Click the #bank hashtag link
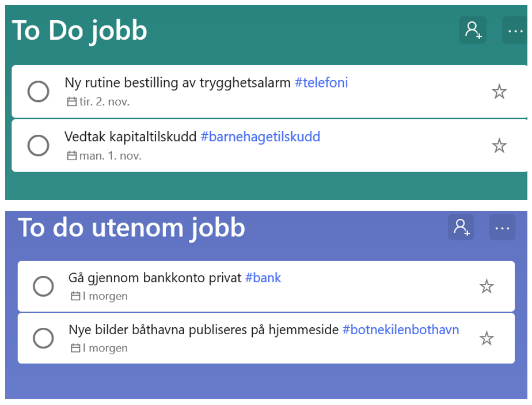The height and width of the screenshot is (405, 532). 263,278
